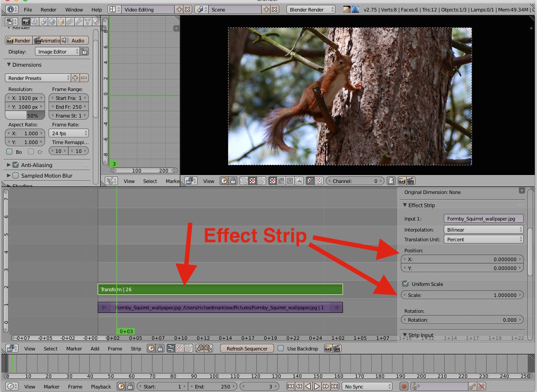Open the Render menu in top bar
Image resolution: width=537 pixels, height=392 pixels.
pyautogui.click(x=48, y=9)
